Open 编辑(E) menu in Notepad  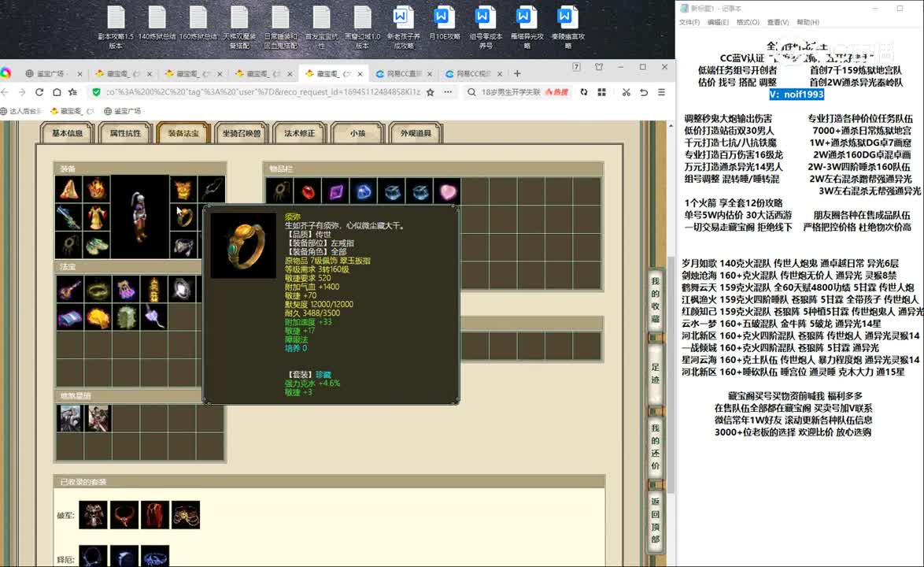718,22
